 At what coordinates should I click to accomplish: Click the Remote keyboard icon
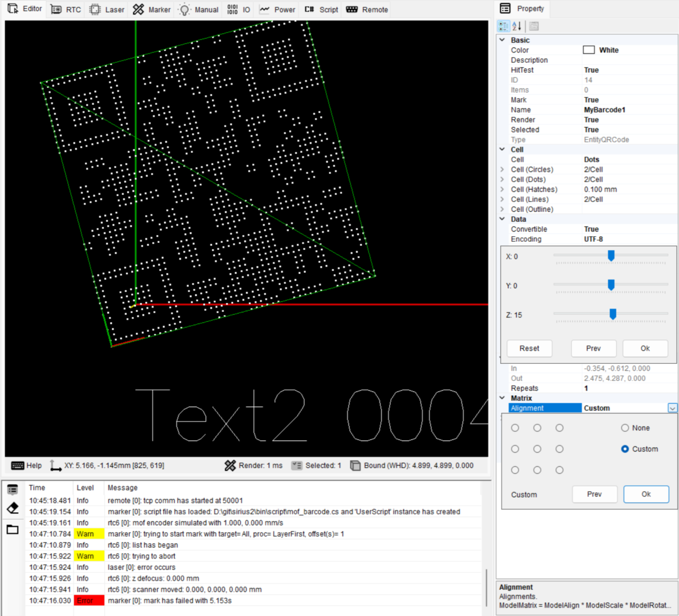(352, 9)
